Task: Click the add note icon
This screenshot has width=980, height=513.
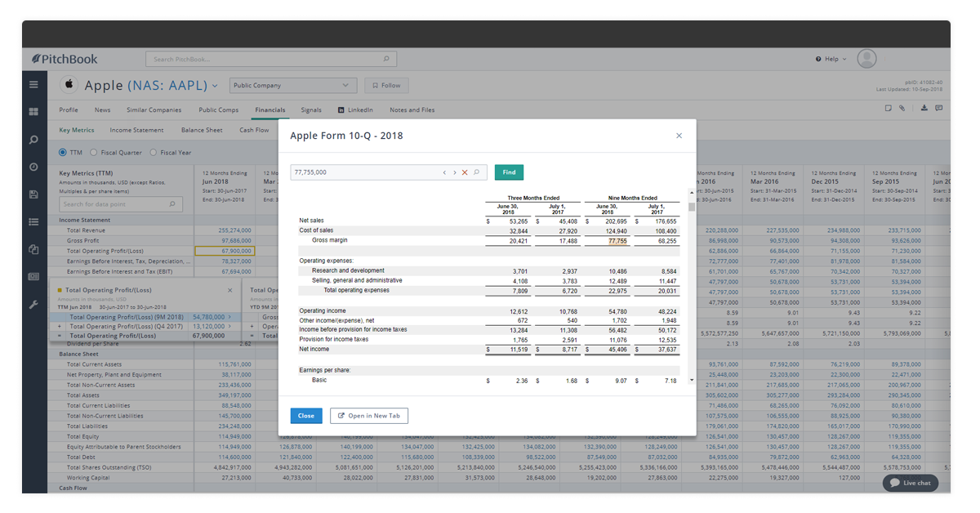Action: click(x=889, y=108)
